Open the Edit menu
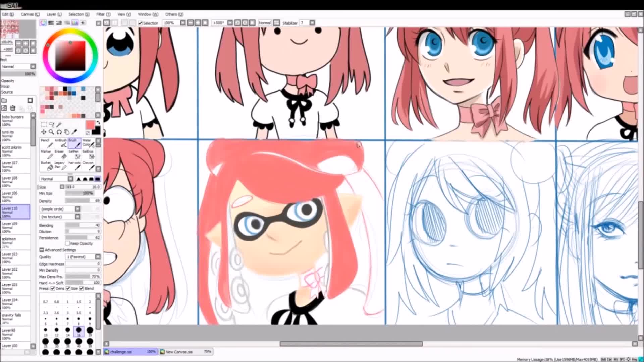The height and width of the screenshot is (362, 644). 8,14
